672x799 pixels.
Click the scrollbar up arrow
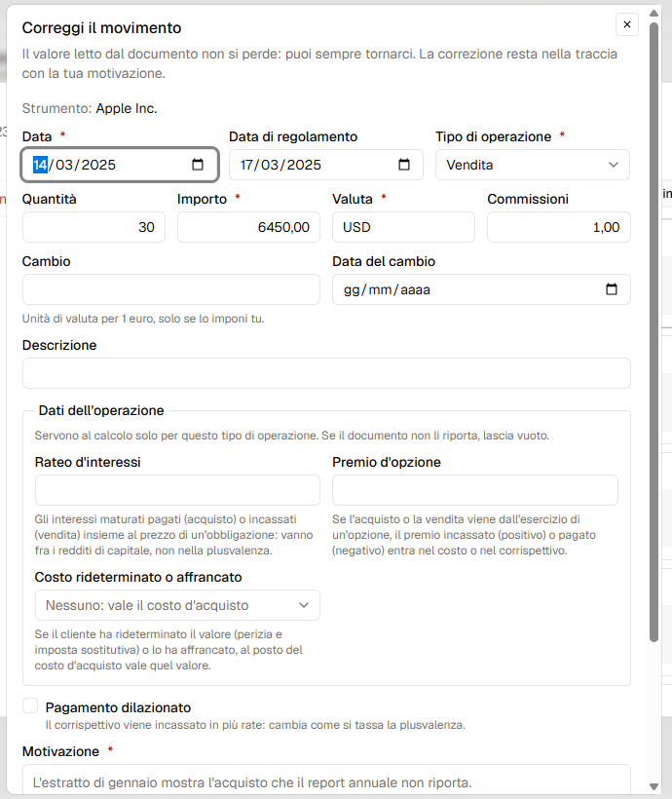coord(654,14)
